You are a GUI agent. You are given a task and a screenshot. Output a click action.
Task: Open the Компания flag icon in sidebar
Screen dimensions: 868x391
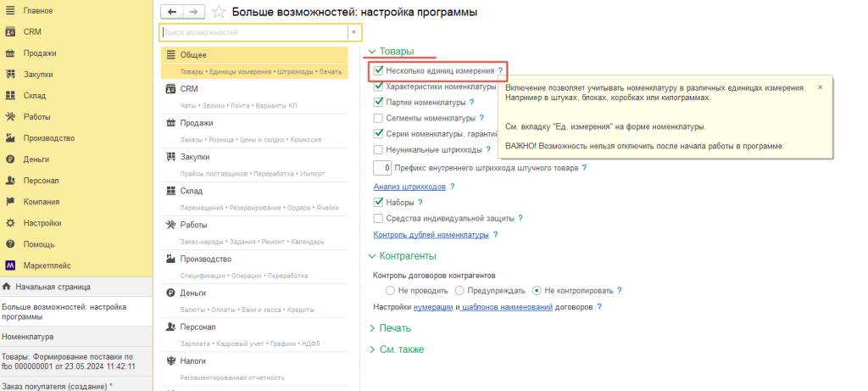pos(9,202)
